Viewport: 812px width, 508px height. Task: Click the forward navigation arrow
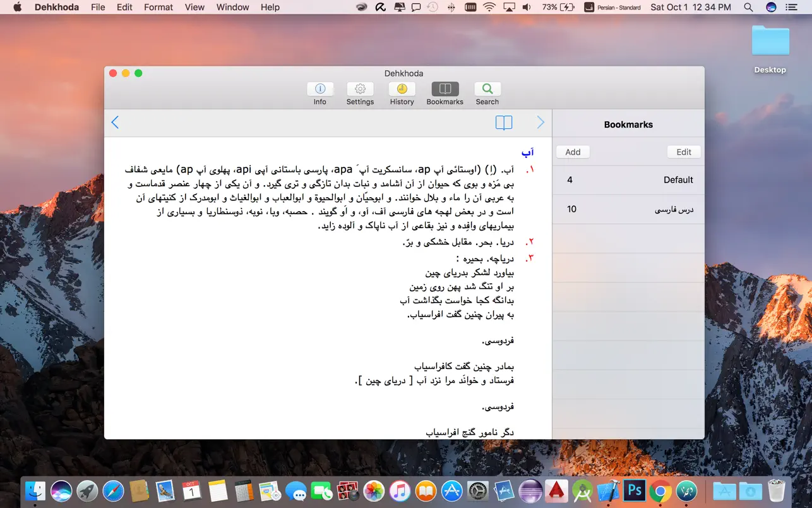point(540,122)
